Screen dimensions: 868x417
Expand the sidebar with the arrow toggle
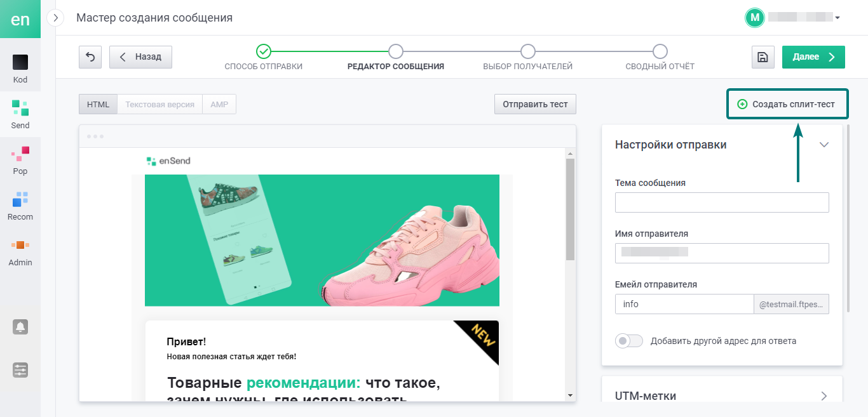pyautogui.click(x=56, y=18)
